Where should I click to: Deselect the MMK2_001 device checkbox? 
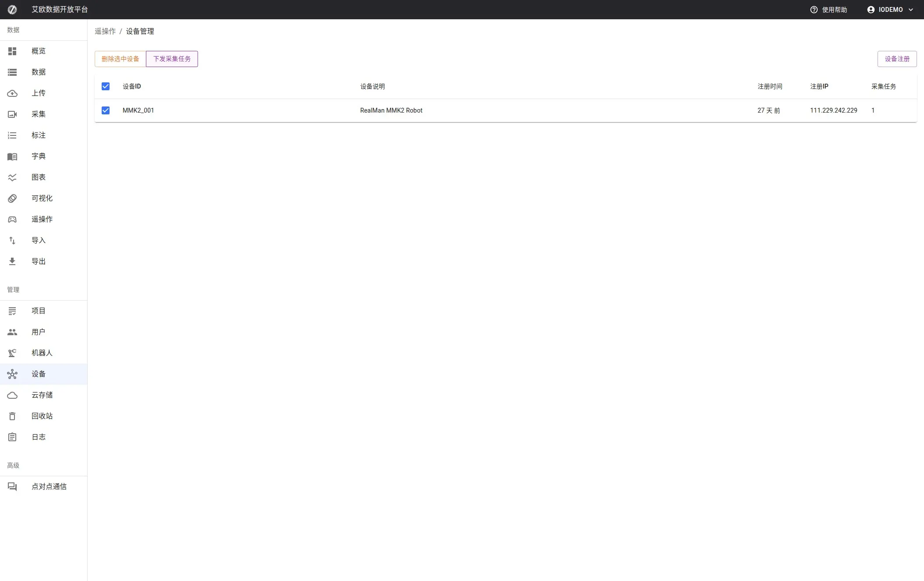[106, 110]
